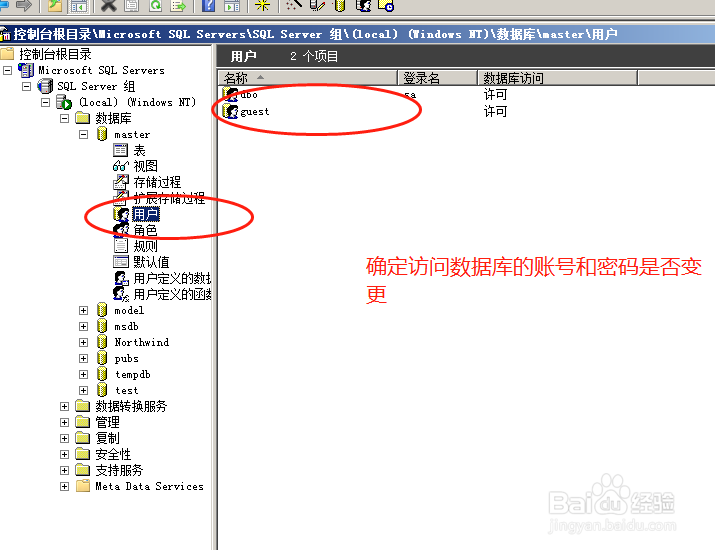Click the guest user icon in list
This screenshot has width=715, height=550.
230,111
